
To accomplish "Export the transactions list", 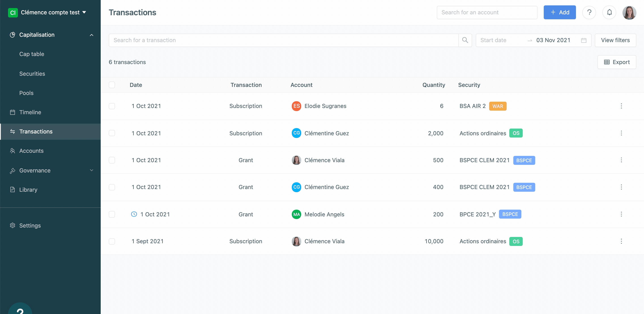I will pos(616,62).
